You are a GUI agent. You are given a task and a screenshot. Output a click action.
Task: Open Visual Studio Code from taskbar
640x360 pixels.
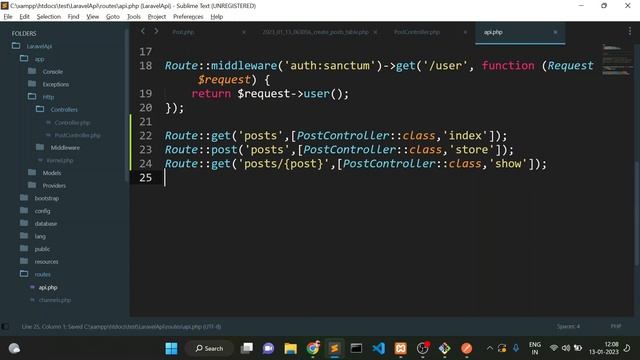(x=378, y=348)
